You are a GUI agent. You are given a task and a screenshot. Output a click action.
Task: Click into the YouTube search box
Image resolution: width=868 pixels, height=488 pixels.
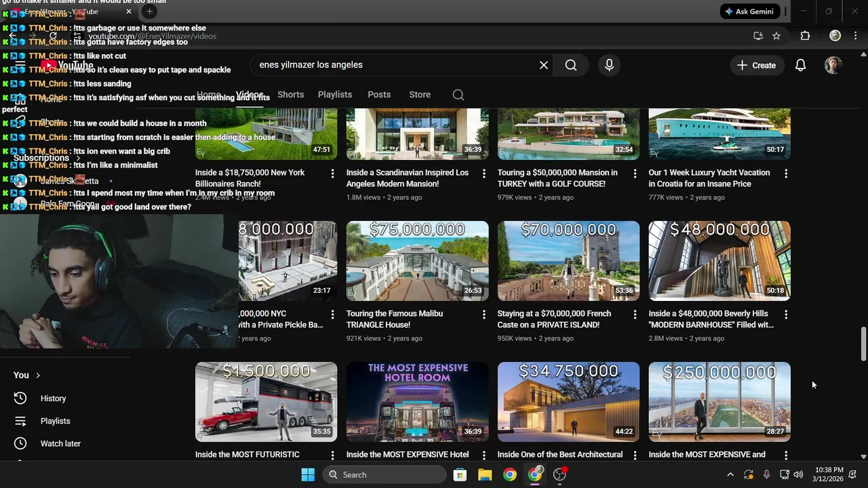pyautogui.click(x=393, y=65)
